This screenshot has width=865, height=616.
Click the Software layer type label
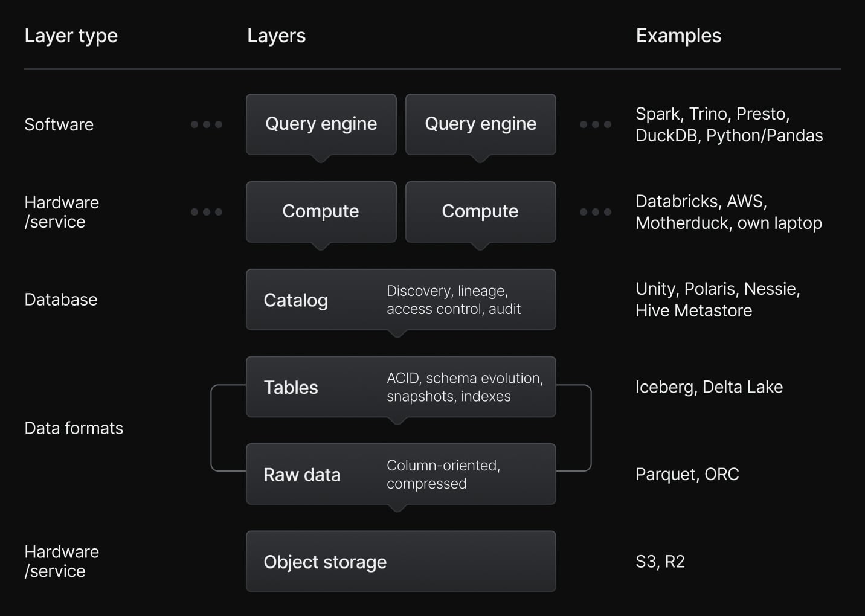tap(59, 124)
